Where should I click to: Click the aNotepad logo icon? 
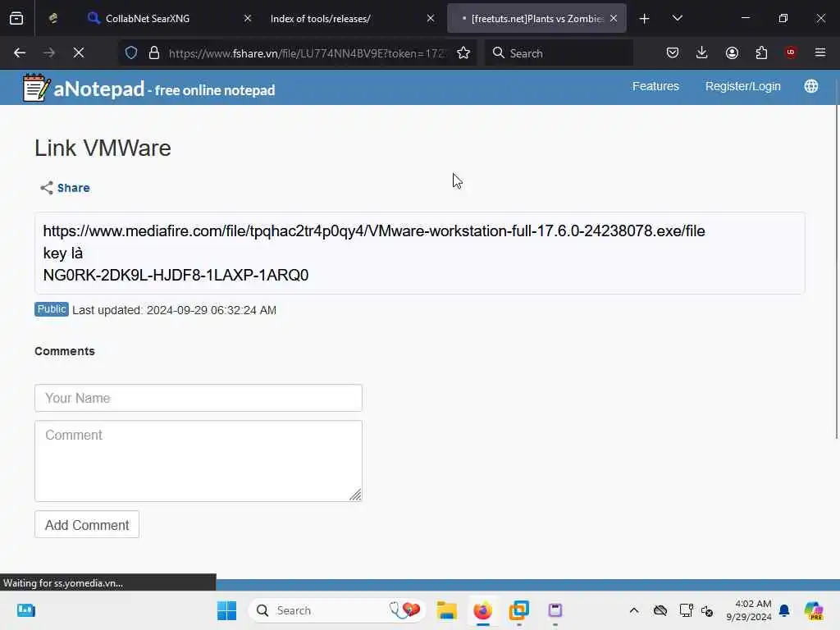36,87
